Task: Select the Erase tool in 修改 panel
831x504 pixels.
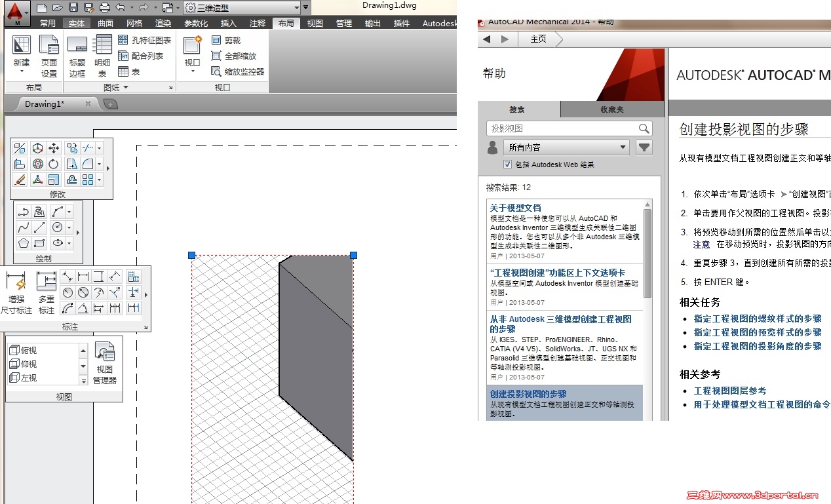Action: (20, 180)
